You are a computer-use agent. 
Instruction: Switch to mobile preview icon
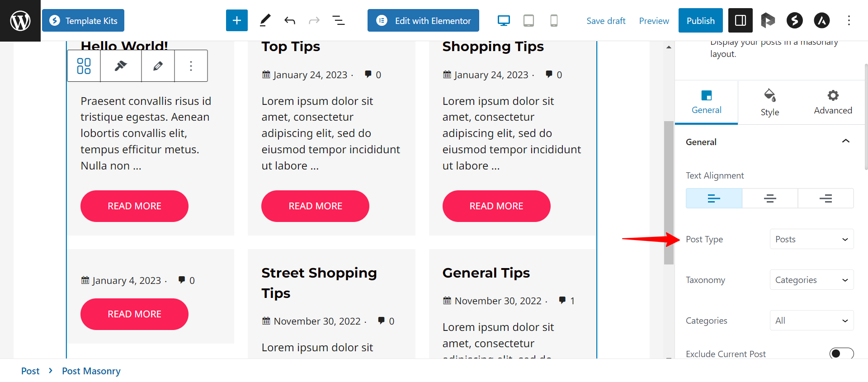click(554, 20)
